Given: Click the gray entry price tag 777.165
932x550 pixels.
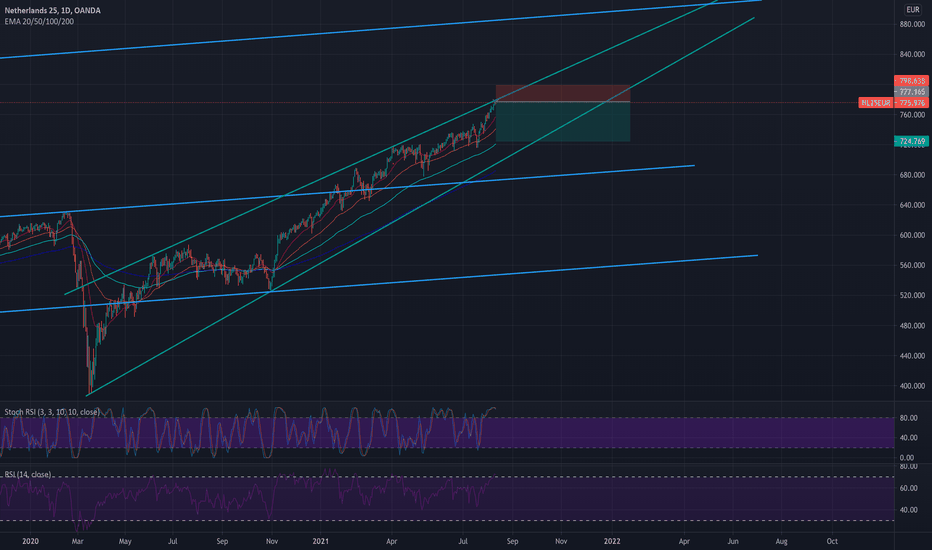Looking at the screenshot, I should [x=912, y=92].
